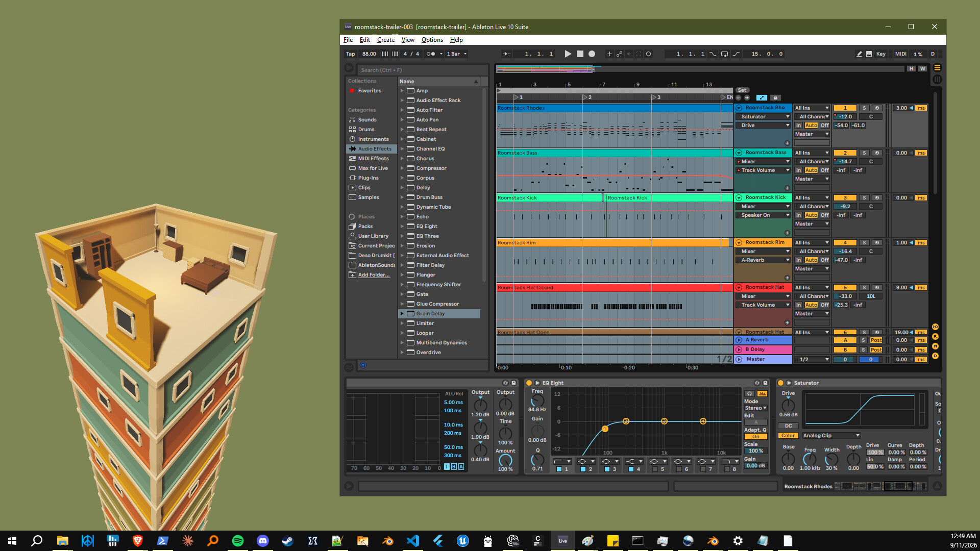Toggle EQ Eight headphone audition mode

pos(749,394)
